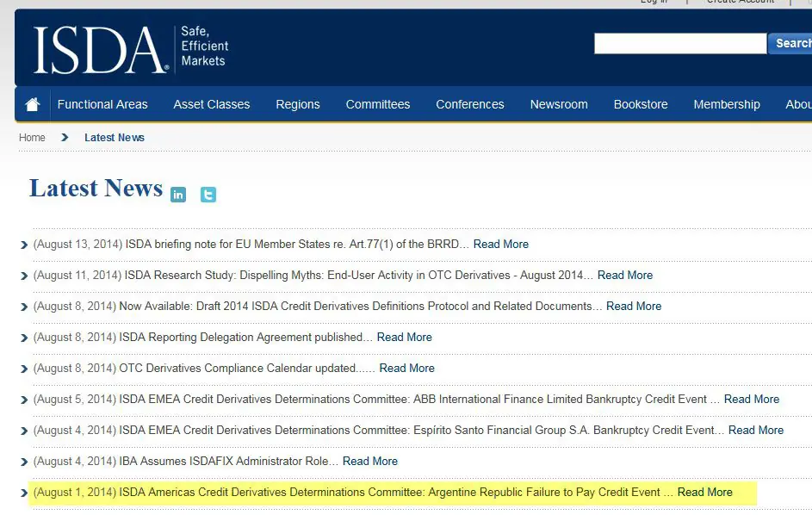The image size is (812, 515).
Task: Click the Home icon in navigation bar
Action: click(x=33, y=104)
